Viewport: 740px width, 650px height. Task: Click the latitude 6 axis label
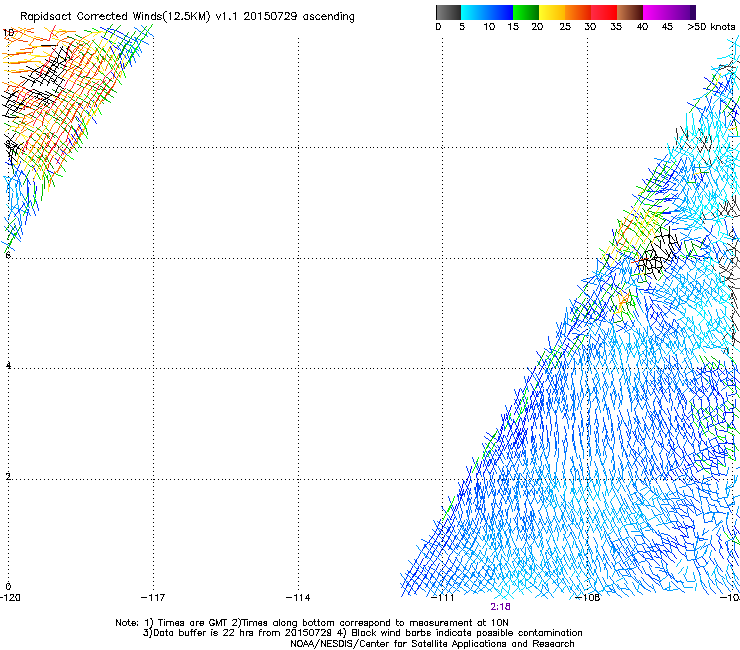click(x=8, y=255)
